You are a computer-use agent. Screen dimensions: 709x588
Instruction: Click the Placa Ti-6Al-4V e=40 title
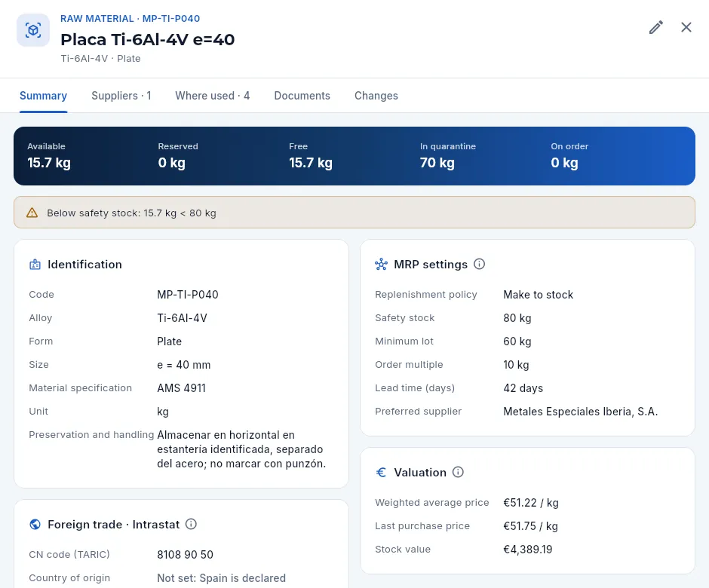[147, 40]
